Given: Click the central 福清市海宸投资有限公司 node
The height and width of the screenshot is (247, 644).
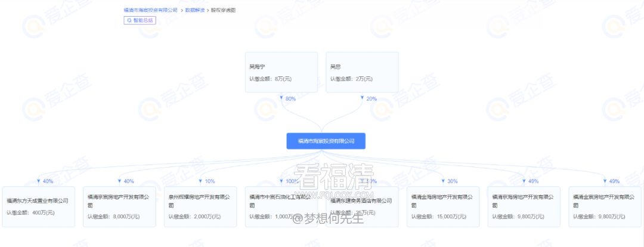Looking at the screenshot, I should pos(326,141).
